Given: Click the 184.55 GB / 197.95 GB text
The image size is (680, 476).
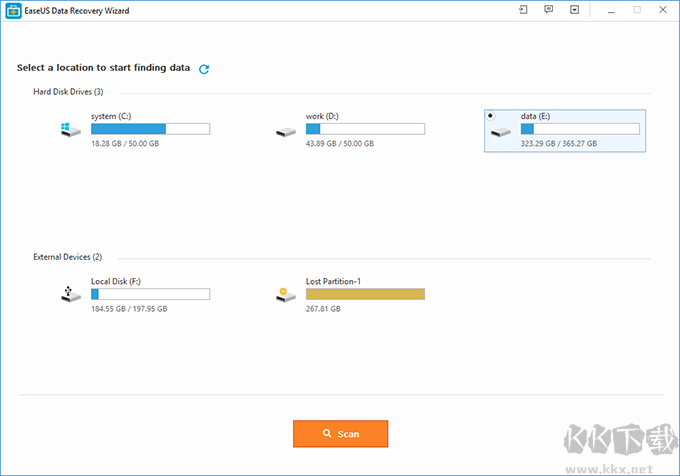Looking at the screenshot, I should [129, 309].
